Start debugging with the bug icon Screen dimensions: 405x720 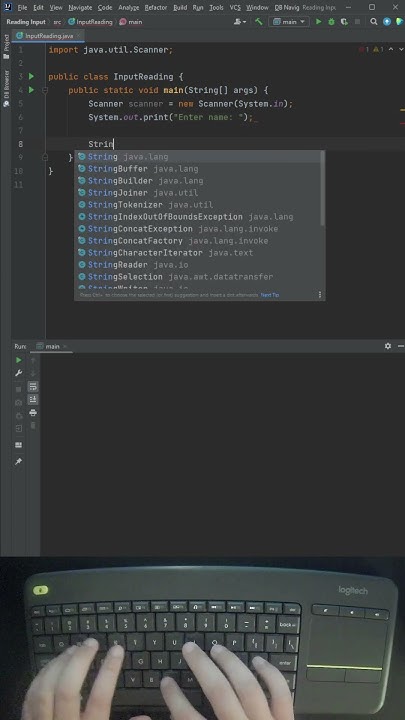332,22
